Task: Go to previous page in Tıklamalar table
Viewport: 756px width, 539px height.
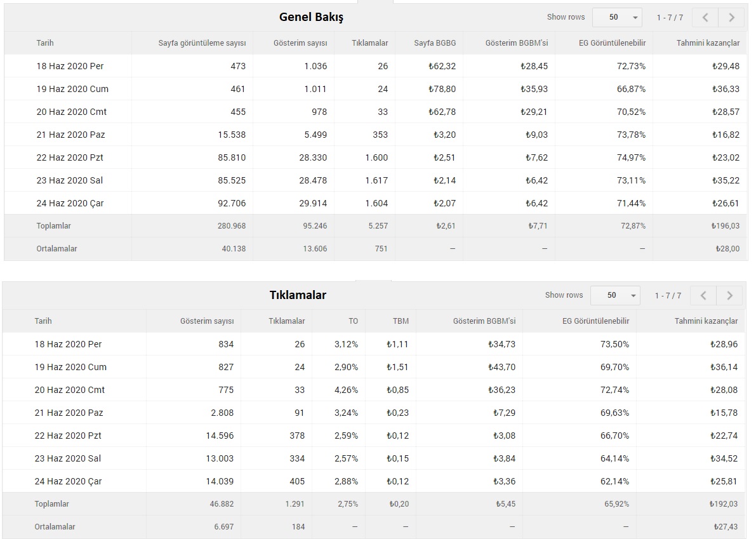Action: [703, 295]
